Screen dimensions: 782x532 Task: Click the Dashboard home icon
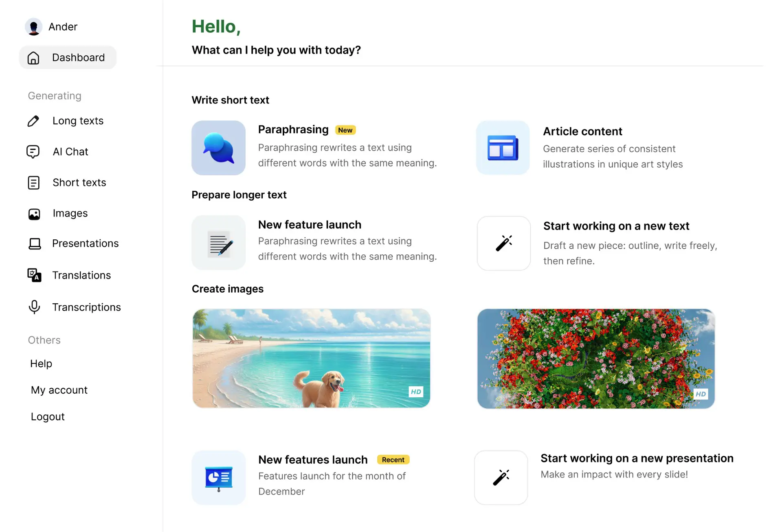(x=34, y=57)
